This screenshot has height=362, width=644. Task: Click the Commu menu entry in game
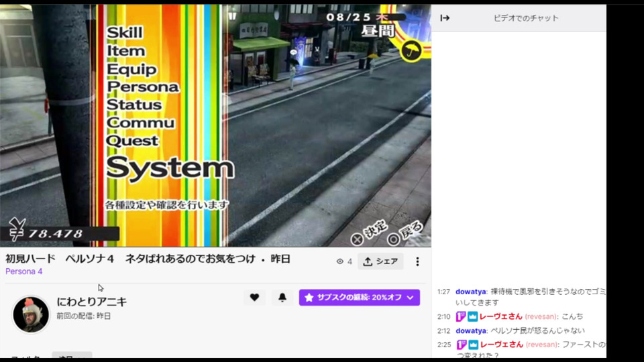[x=140, y=123]
